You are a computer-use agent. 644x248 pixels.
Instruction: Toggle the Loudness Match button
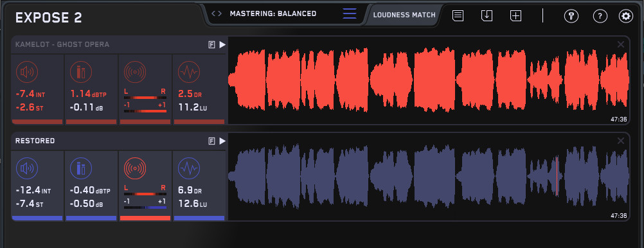pyautogui.click(x=404, y=15)
